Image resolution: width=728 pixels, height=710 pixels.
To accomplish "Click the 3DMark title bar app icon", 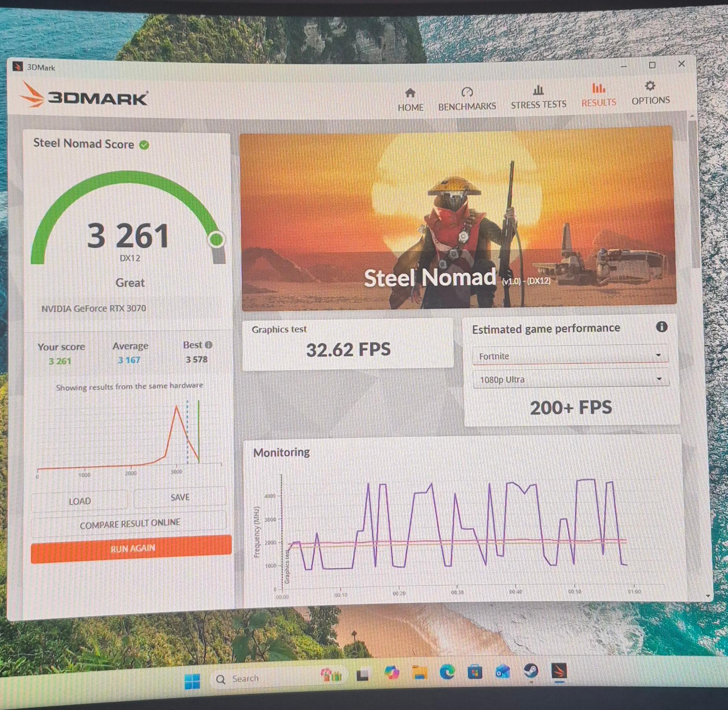I will point(18,67).
